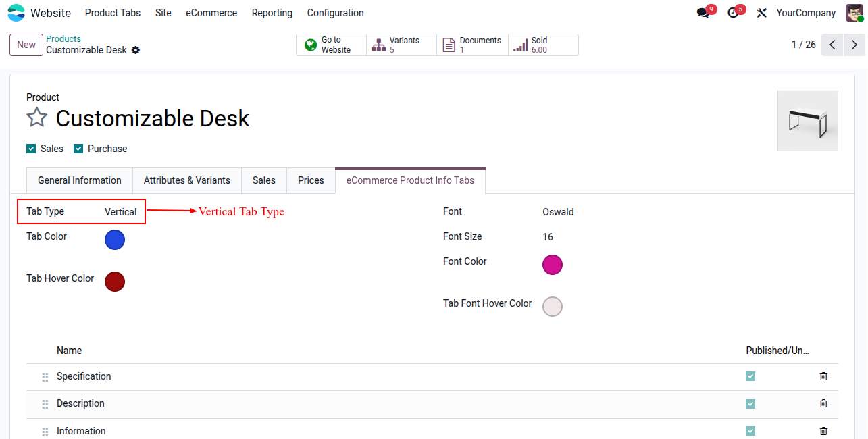The height and width of the screenshot is (439, 868).
Task: Open the Tab Type Vertical dropdown
Action: pyautogui.click(x=121, y=212)
